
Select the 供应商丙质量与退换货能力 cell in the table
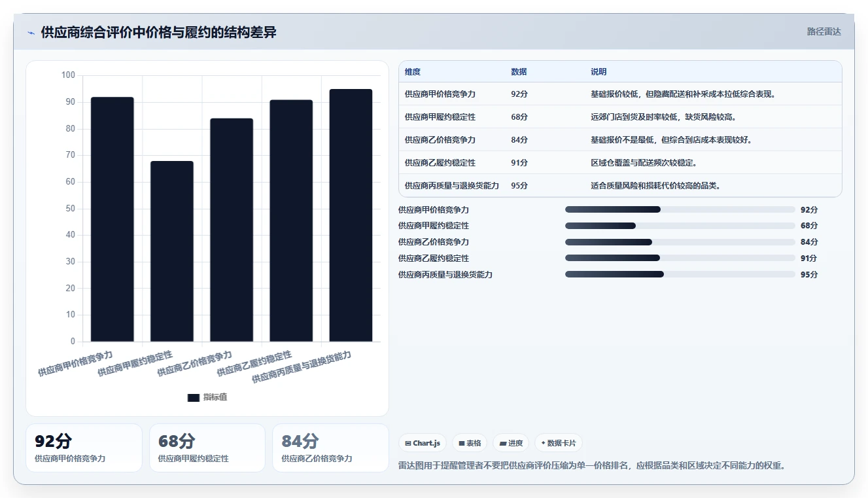(x=452, y=186)
